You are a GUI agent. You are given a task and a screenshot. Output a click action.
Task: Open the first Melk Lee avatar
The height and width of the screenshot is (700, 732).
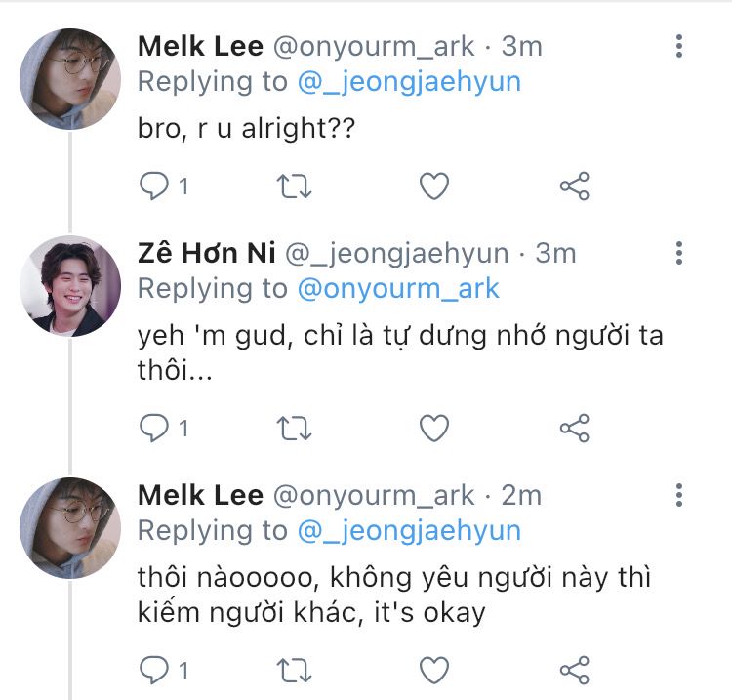click(70, 78)
